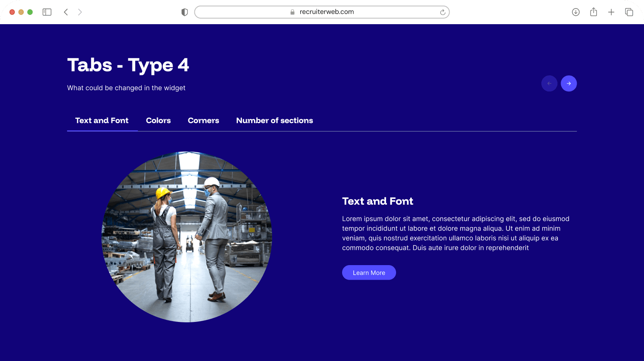The height and width of the screenshot is (361, 644).
Task: Switch to Number of sections tab
Action: coord(275,120)
